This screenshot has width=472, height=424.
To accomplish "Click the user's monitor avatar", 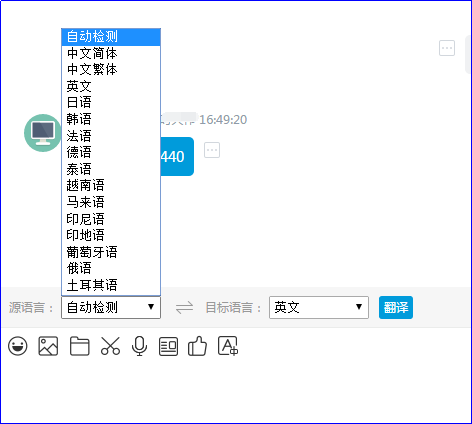I will click(42, 133).
